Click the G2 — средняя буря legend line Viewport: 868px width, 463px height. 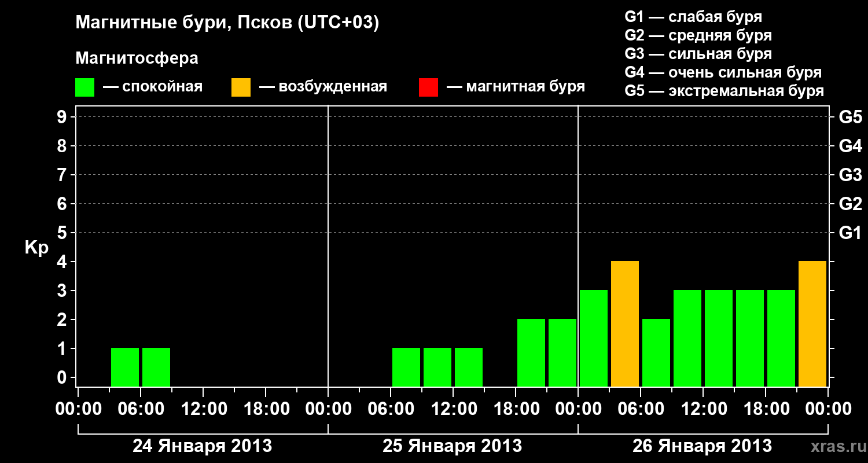698,35
